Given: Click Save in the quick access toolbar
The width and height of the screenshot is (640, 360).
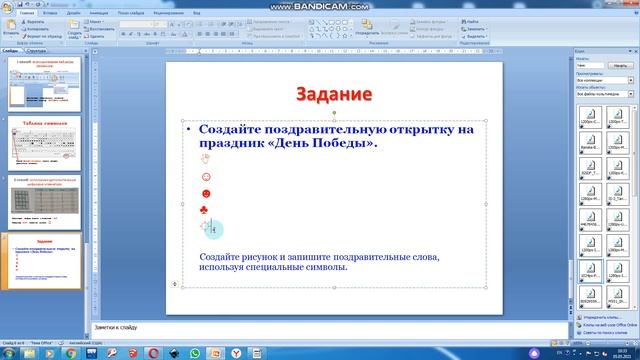Looking at the screenshot, I should [20, 4].
